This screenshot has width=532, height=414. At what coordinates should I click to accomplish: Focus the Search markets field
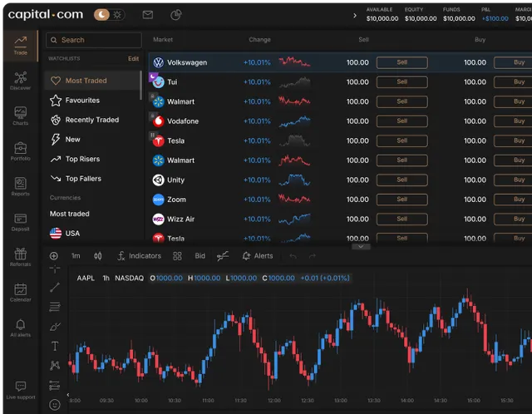pyautogui.click(x=94, y=40)
